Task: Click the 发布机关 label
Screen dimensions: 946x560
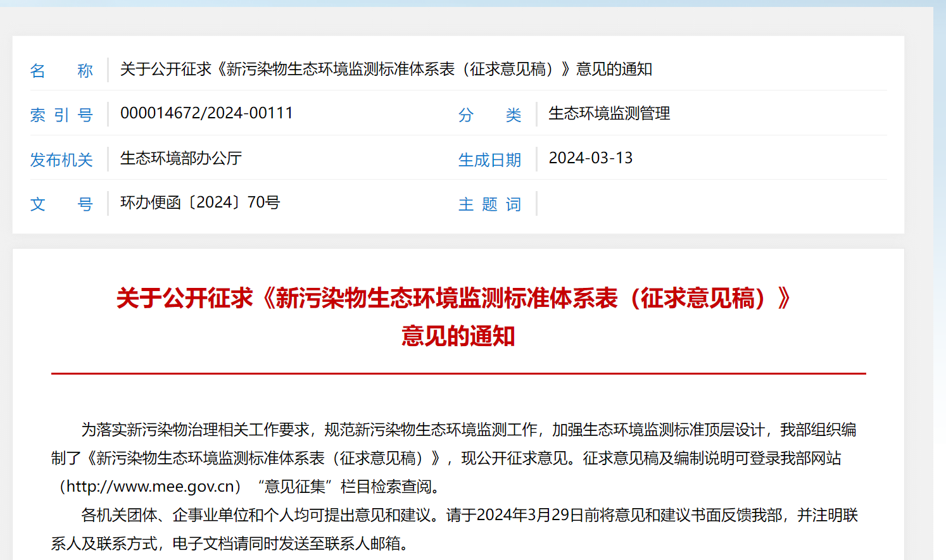Action: tap(61, 159)
